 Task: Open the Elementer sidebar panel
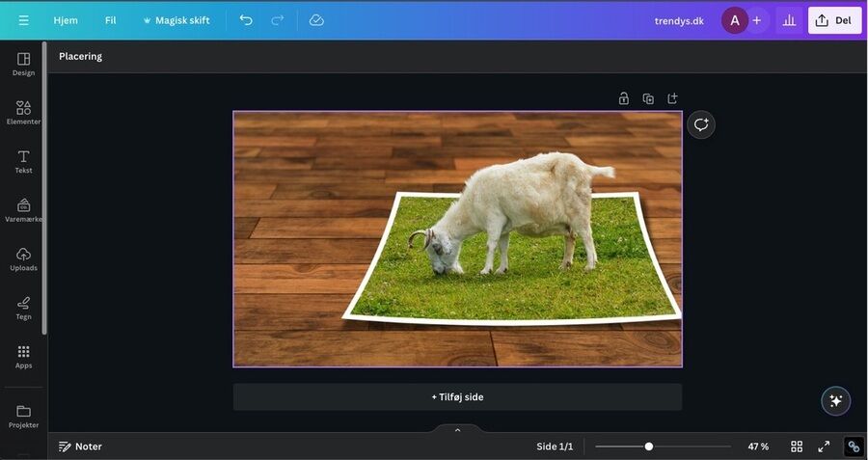click(23, 113)
